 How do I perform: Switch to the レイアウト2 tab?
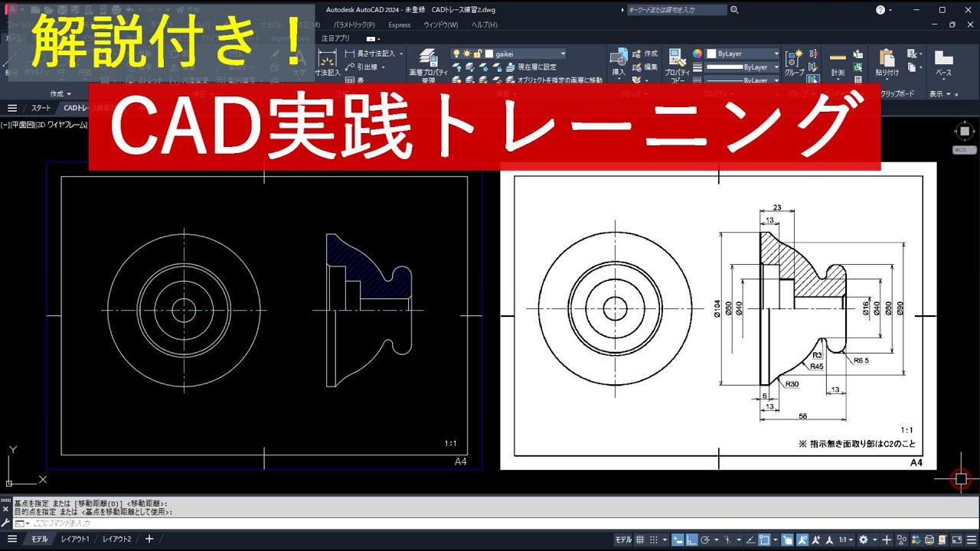pyautogui.click(x=117, y=539)
